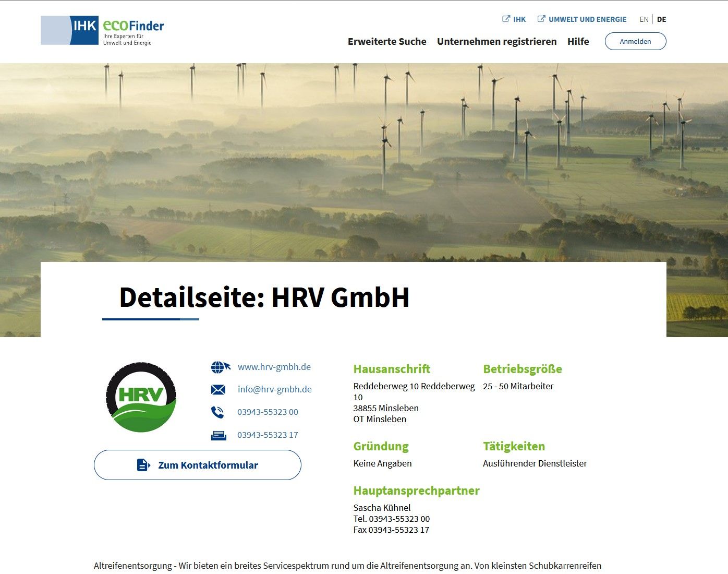Click the external-link icon beside IHK
The height and width of the screenshot is (574, 728).
click(506, 19)
